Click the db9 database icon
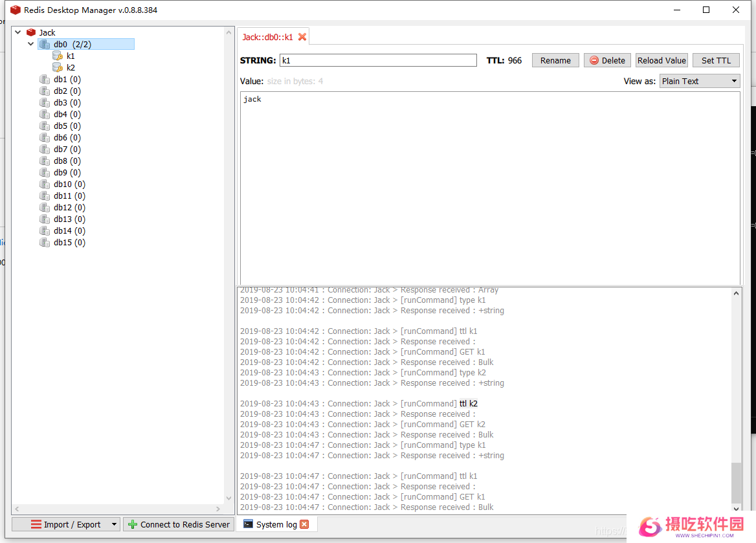Image resolution: width=756 pixels, height=543 pixels. click(x=45, y=172)
